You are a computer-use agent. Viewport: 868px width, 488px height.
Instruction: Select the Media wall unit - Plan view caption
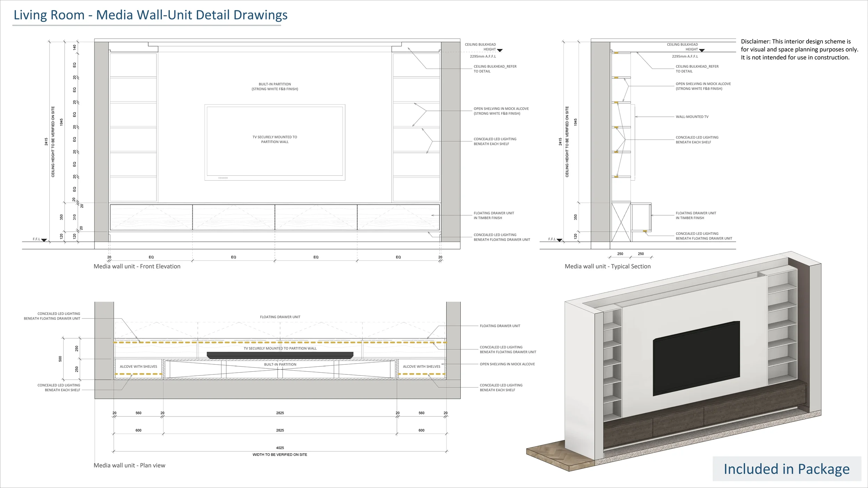pyautogui.click(x=129, y=465)
